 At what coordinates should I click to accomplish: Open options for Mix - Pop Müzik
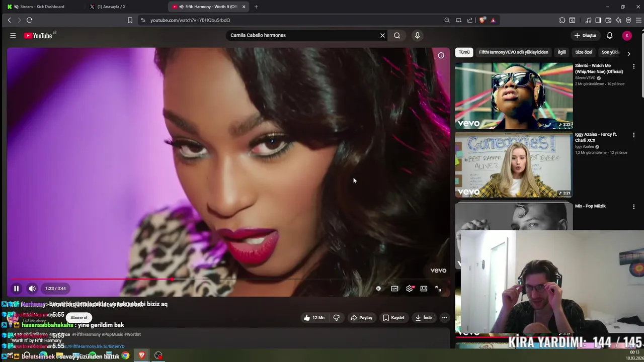point(633,207)
